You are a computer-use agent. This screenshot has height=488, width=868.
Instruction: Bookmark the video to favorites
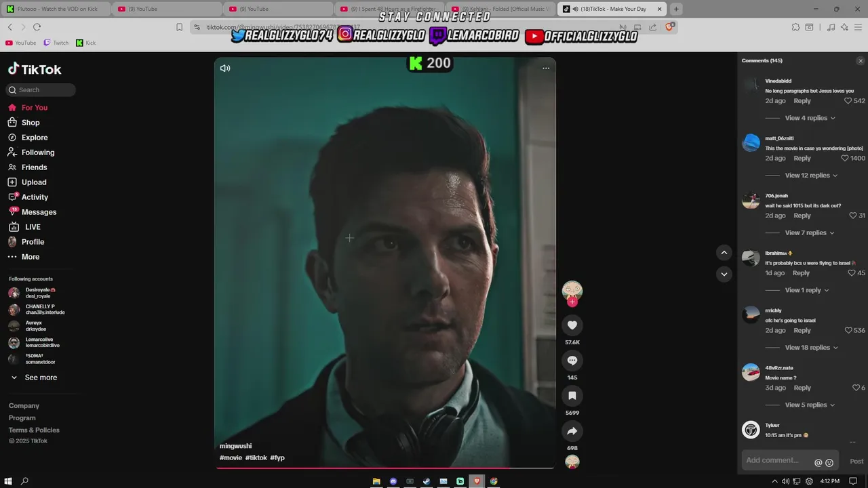tap(572, 396)
